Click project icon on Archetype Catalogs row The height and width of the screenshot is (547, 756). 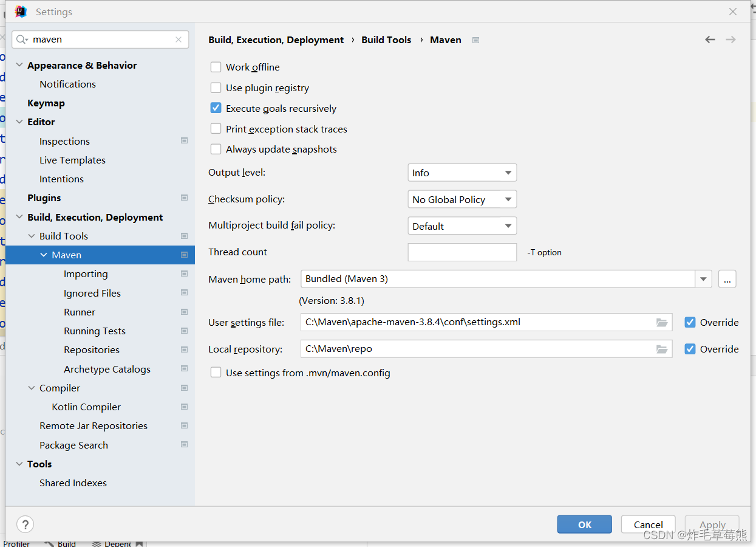[x=184, y=368]
